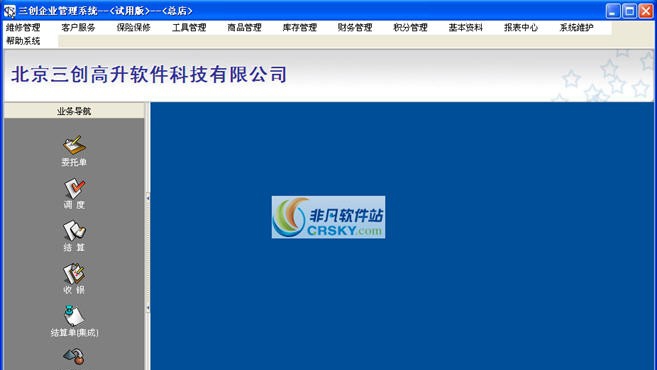Image resolution: width=657 pixels, height=370 pixels.
Task: Open the 库存管理 menu
Action: coord(300,28)
